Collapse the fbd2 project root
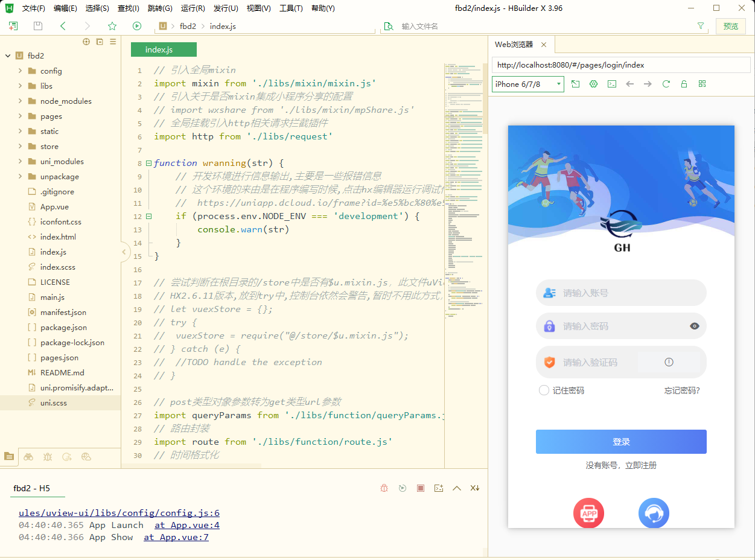The width and height of the screenshot is (755, 560). point(8,56)
